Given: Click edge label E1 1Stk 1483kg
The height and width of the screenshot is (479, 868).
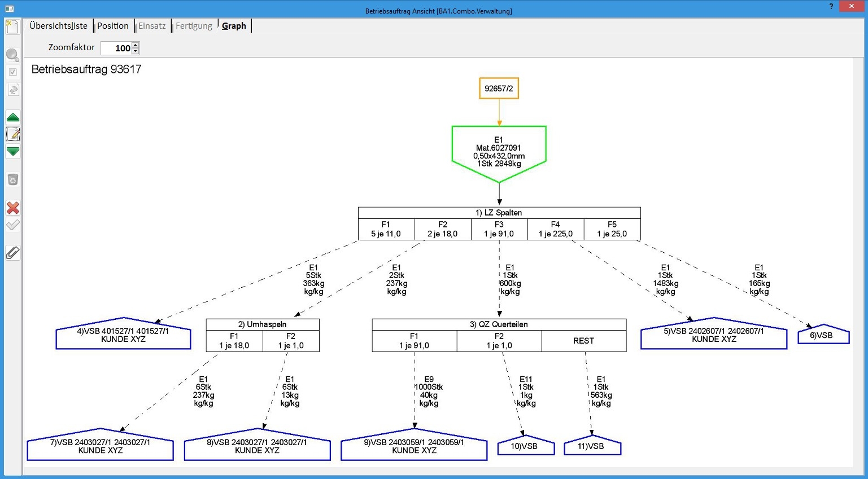Looking at the screenshot, I should coord(666,280).
